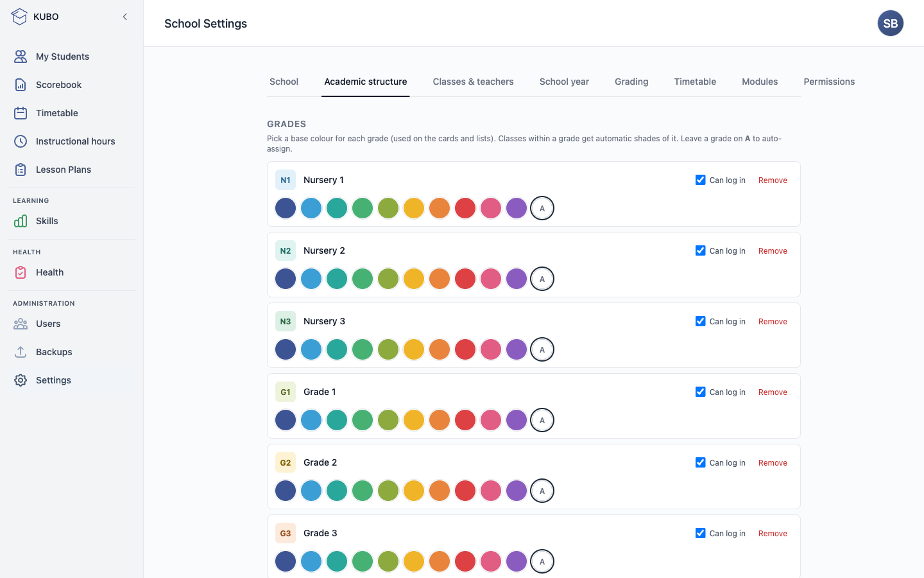Switch to the Timetable settings tab

click(695, 82)
